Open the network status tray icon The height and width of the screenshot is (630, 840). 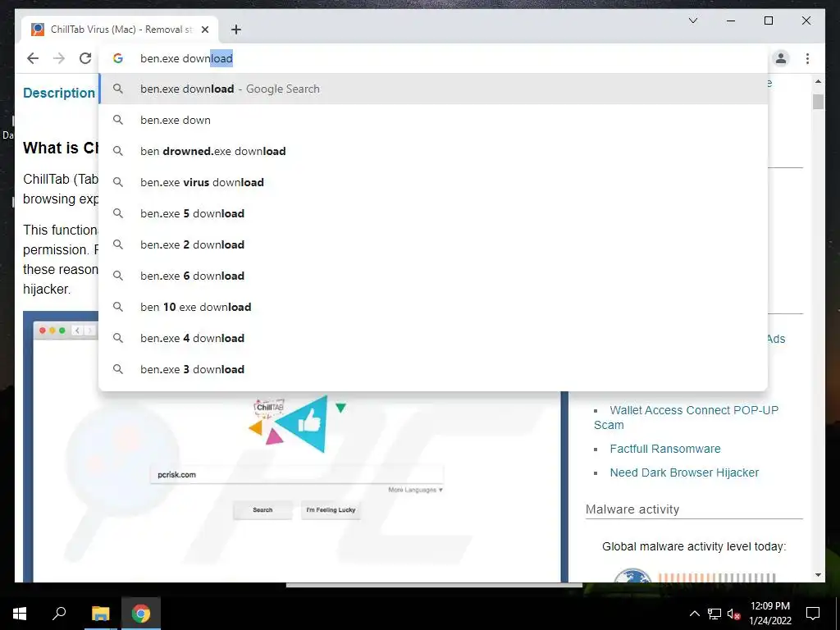[714, 614]
